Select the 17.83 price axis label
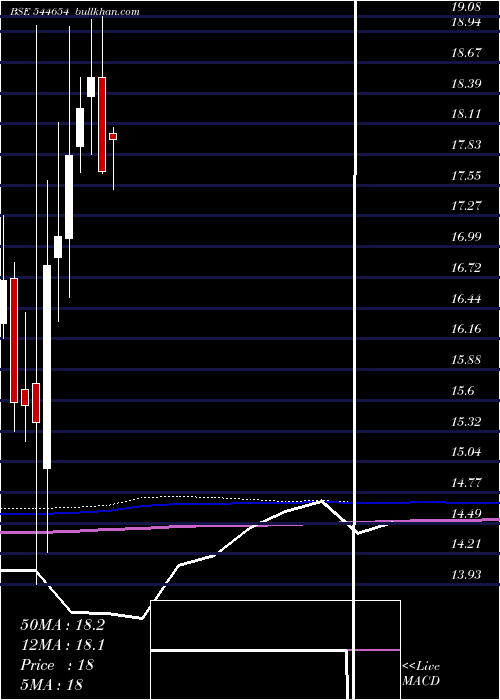 (x=466, y=145)
